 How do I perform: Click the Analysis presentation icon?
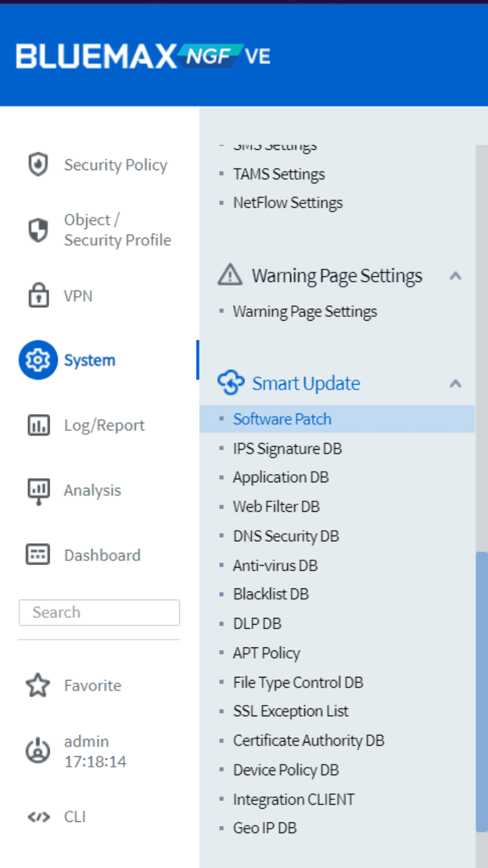click(38, 491)
